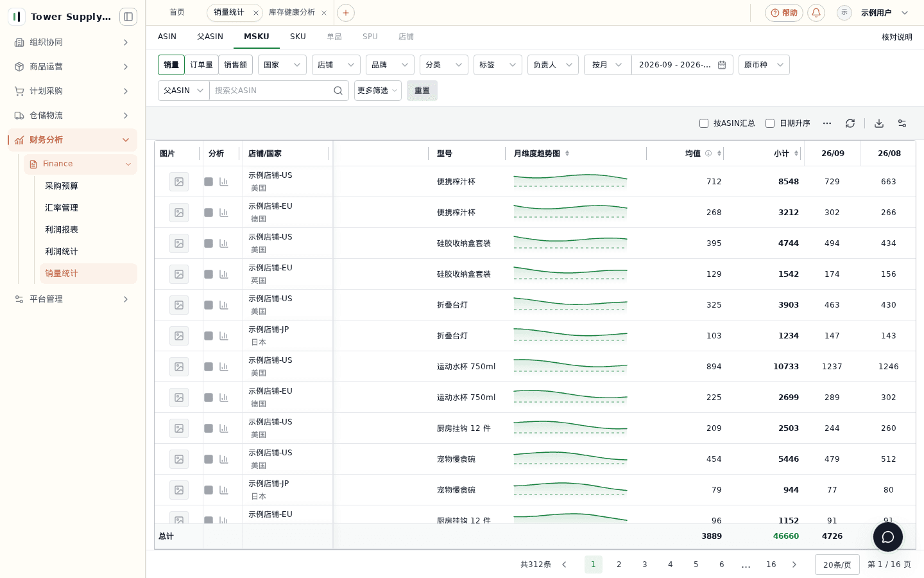Close the 库存健康分析 tab

[x=324, y=13]
